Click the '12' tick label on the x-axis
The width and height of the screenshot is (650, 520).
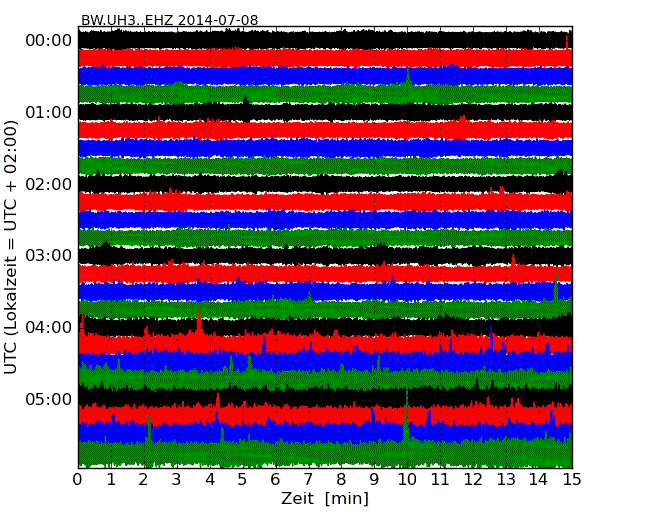[x=473, y=480]
